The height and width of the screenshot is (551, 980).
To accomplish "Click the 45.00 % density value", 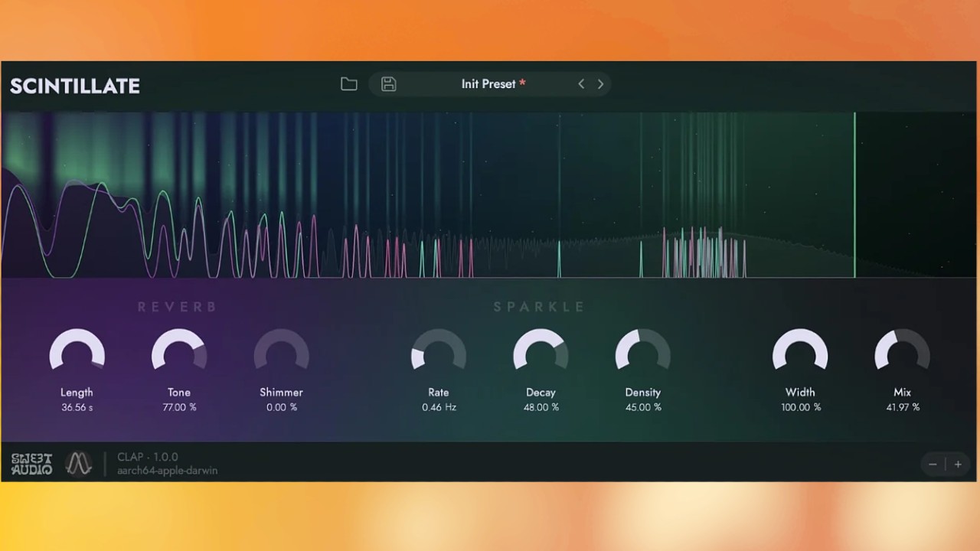I will coord(643,407).
